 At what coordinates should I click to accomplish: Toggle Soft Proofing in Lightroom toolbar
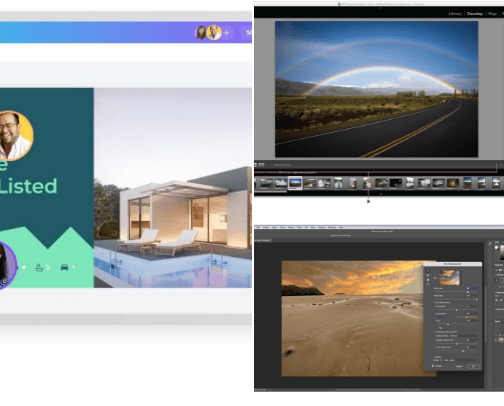pos(282,165)
